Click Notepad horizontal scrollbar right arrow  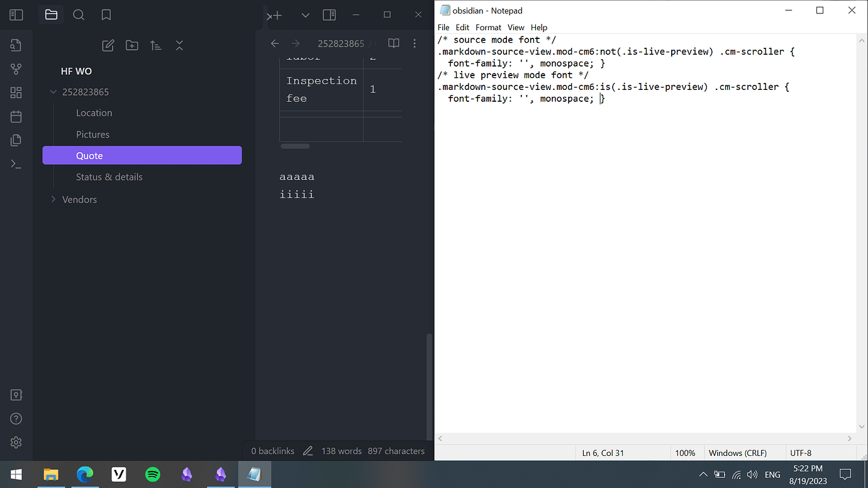tap(850, 438)
